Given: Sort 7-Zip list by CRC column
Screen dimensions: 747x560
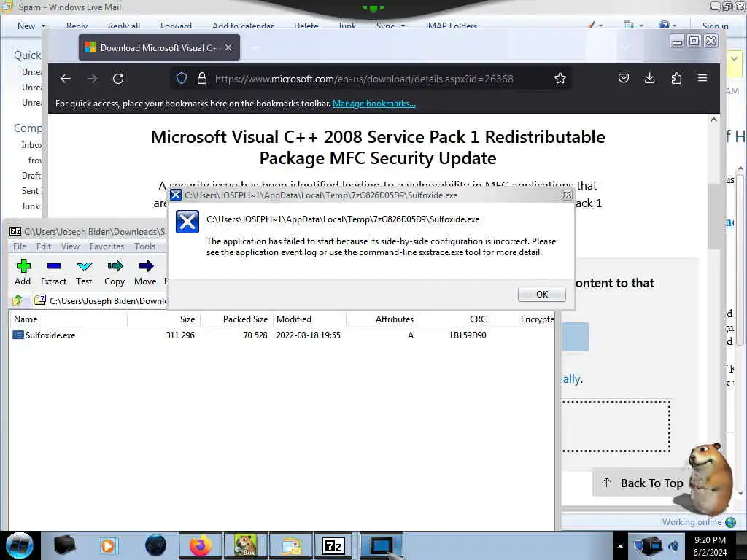Looking at the screenshot, I should click(x=455, y=319).
